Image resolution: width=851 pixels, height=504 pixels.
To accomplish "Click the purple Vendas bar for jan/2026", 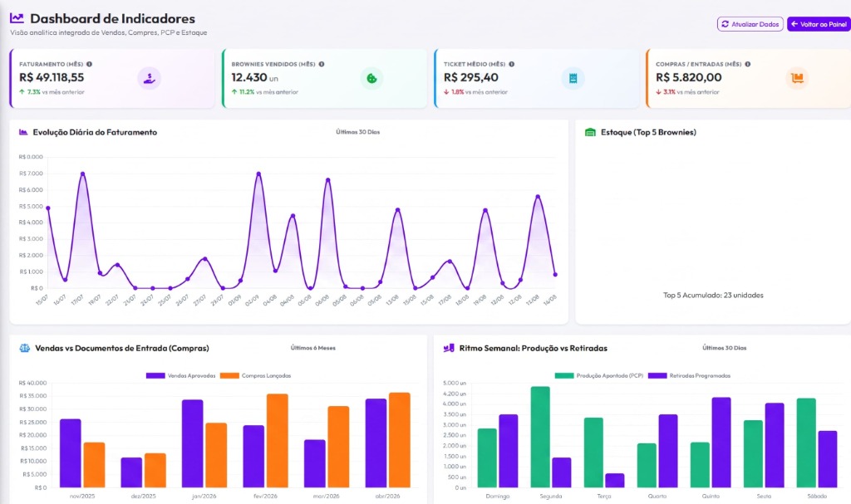I will point(192,443).
